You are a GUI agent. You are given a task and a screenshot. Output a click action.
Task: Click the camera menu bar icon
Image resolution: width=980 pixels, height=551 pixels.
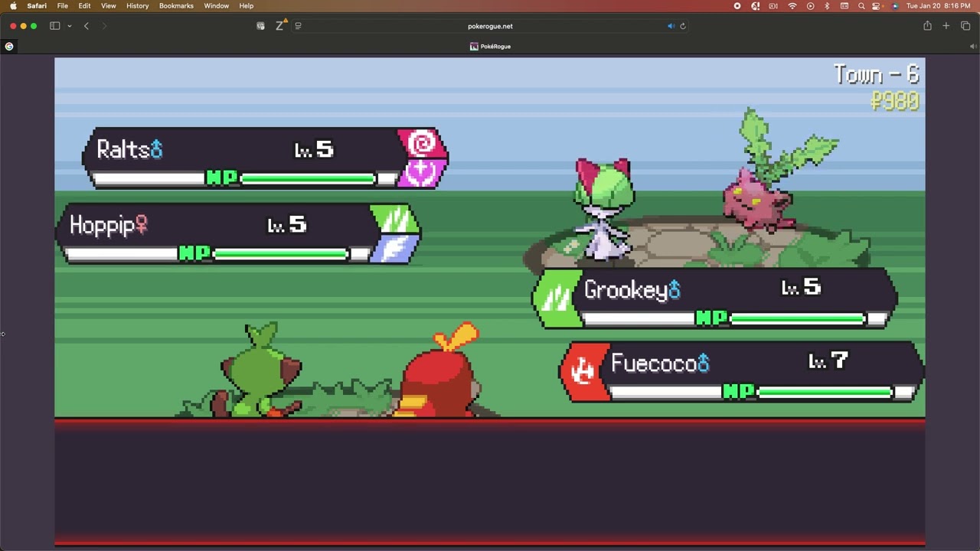pyautogui.click(x=773, y=5)
